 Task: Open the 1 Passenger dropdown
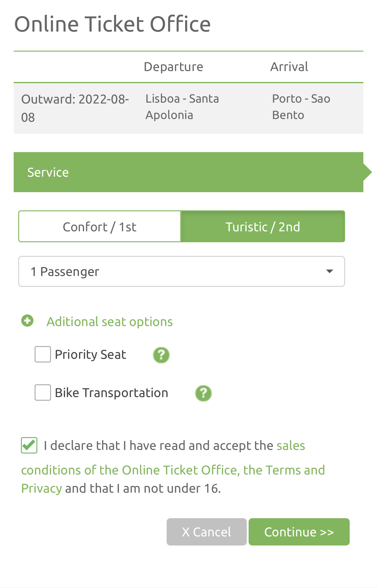click(x=182, y=271)
